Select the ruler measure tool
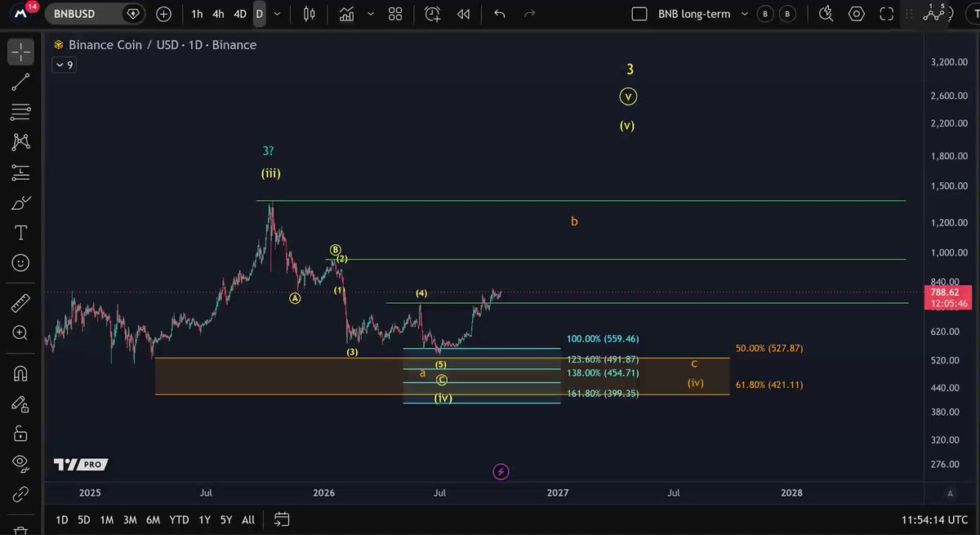This screenshot has height=535, width=980. point(20,303)
